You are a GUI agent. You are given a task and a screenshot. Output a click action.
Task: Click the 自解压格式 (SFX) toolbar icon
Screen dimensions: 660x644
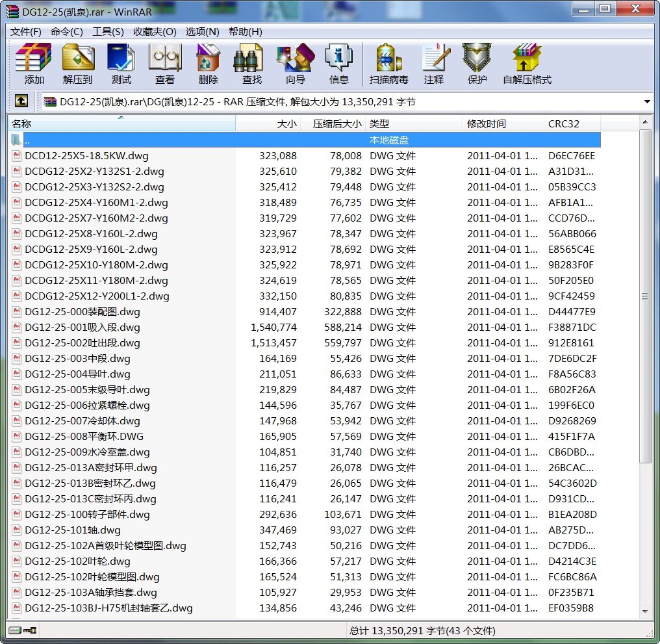tap(527, 64)
